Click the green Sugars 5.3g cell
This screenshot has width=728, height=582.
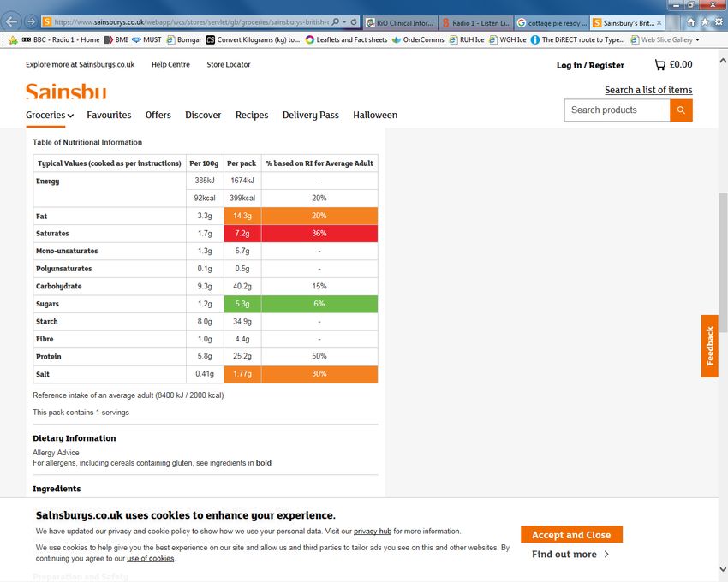click(x=242, y=304)
